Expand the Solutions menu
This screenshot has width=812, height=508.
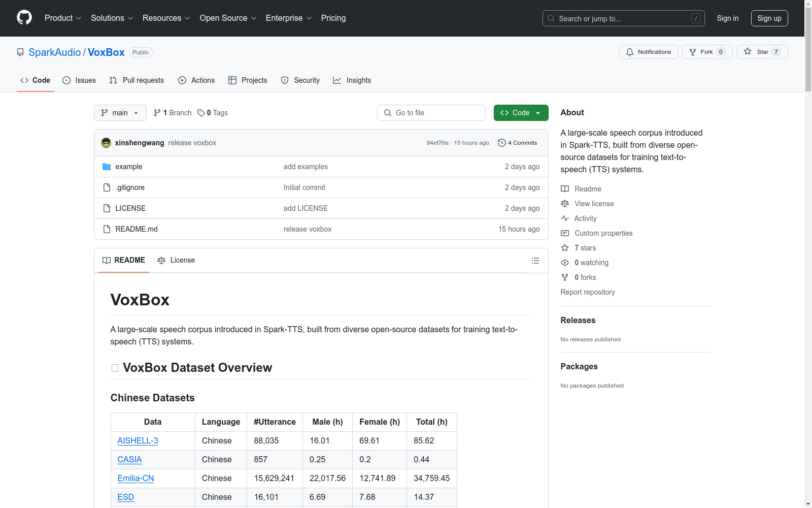pos(112,18)
